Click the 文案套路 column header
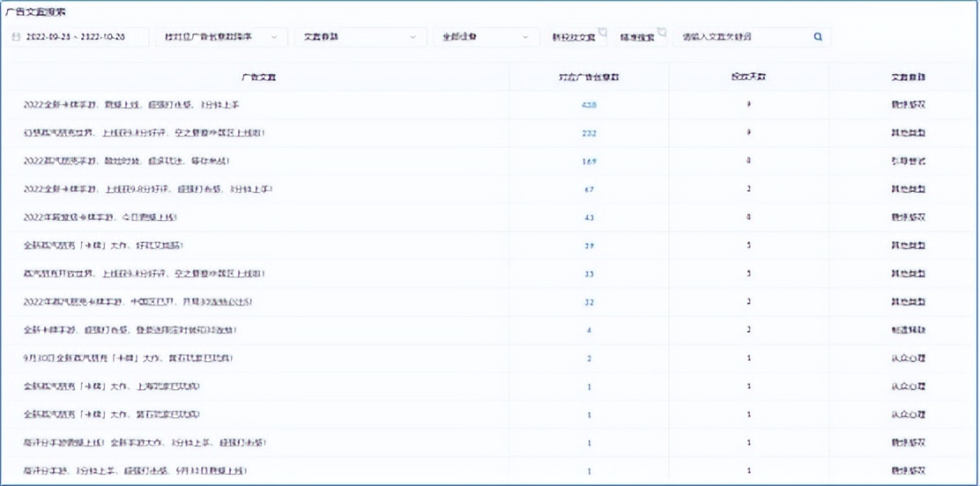This screenshot has height=486, width=980. (x=907, y=77)
